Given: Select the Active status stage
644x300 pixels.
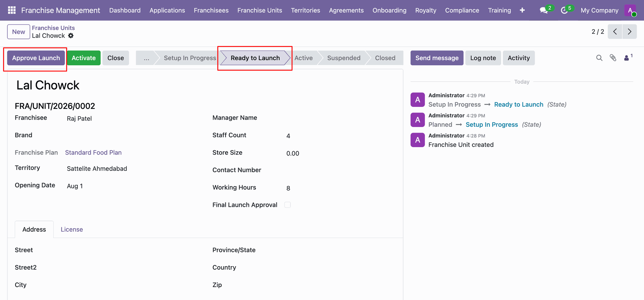Looking at the screenshot, I should pyautogui.click(x=304, y=58).
